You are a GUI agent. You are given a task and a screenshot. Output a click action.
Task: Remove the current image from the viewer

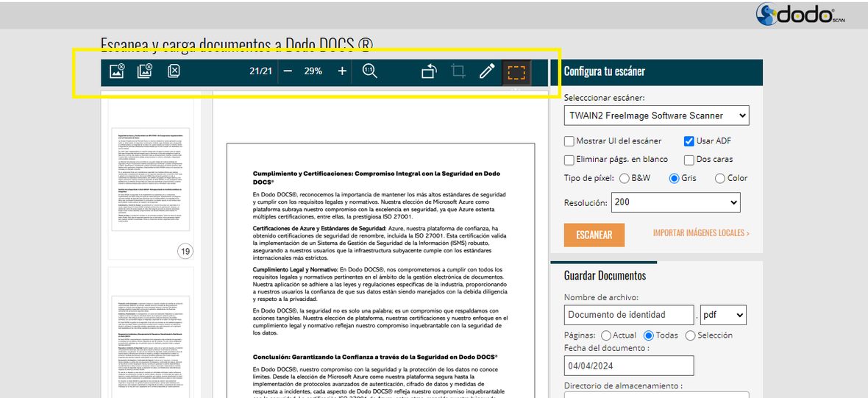(x=117, y=71)
